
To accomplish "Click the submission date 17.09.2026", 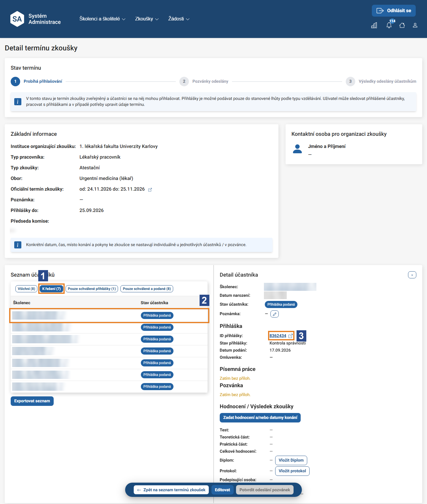I will coord(280,350).
